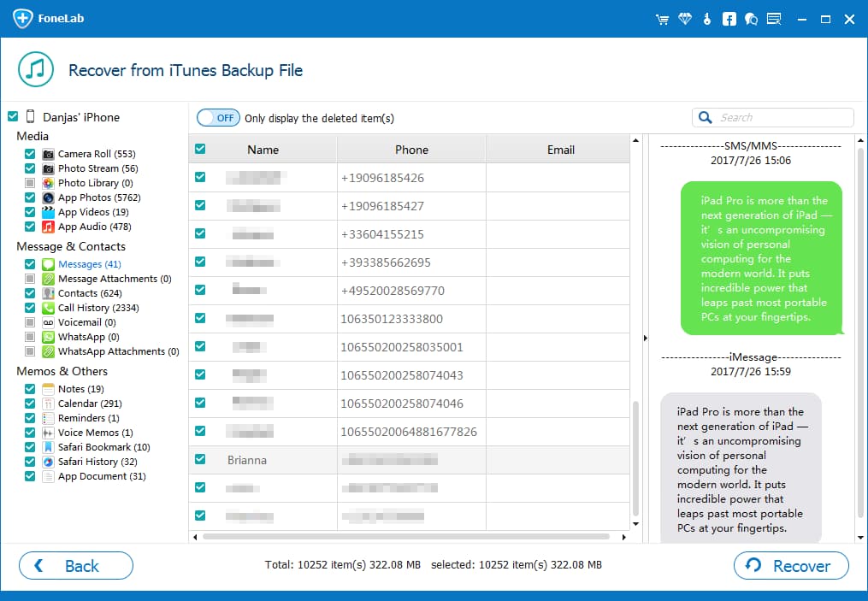The height and width of the screenshot is (601, 868).
Task: Click the register key icon in title bar
Action: [x=706, y=18]
